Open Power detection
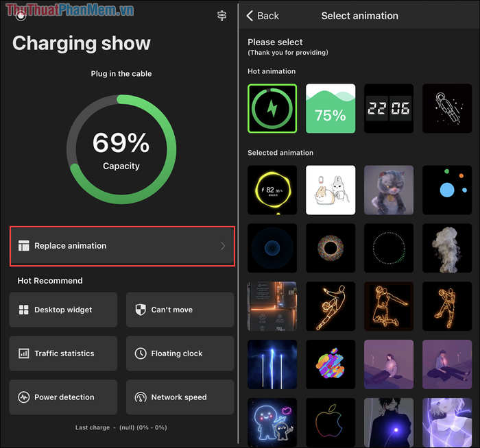This screenshot has width=480, height=448. (64, 397)
